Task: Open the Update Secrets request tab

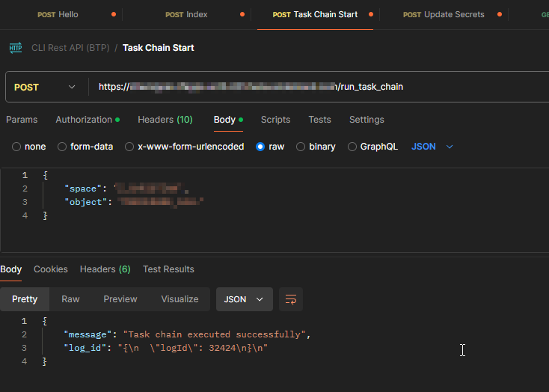Action: tap(444, 14)
